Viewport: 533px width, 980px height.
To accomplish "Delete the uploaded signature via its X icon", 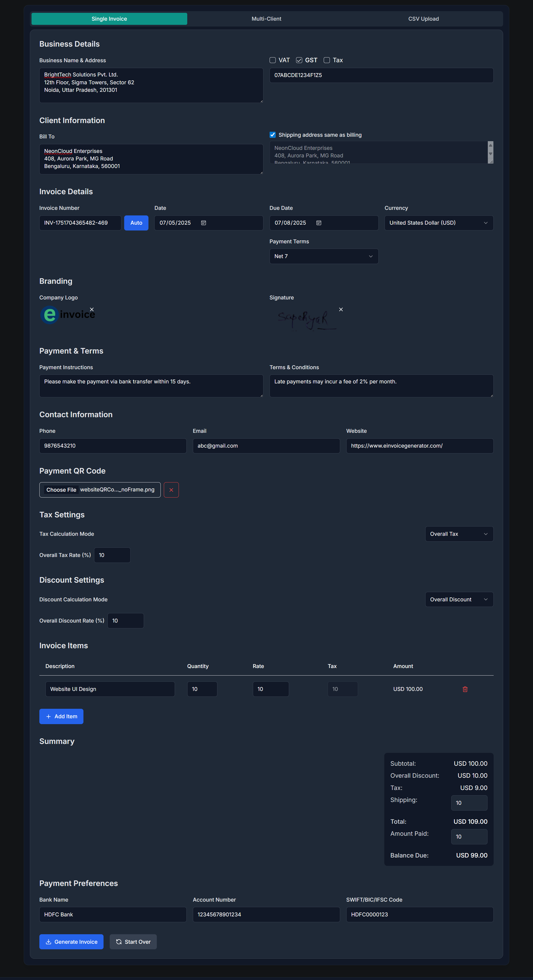I will (340, 309).
